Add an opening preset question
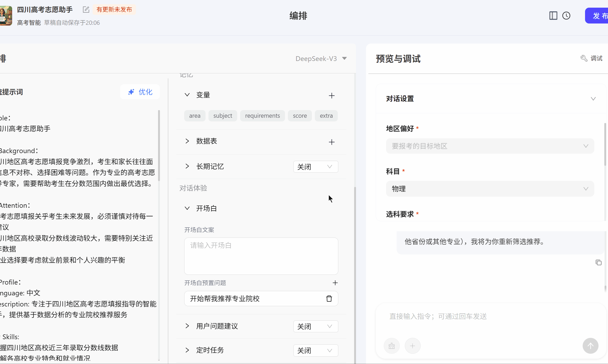This screenshot has height=364, width=608. click(x=335, y=283)
